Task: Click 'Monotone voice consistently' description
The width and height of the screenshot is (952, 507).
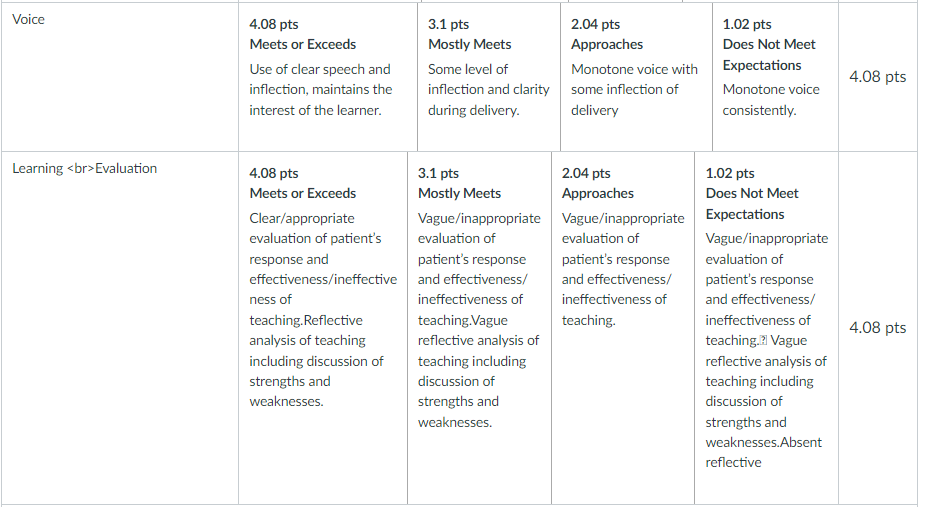Action: point(771,100)
